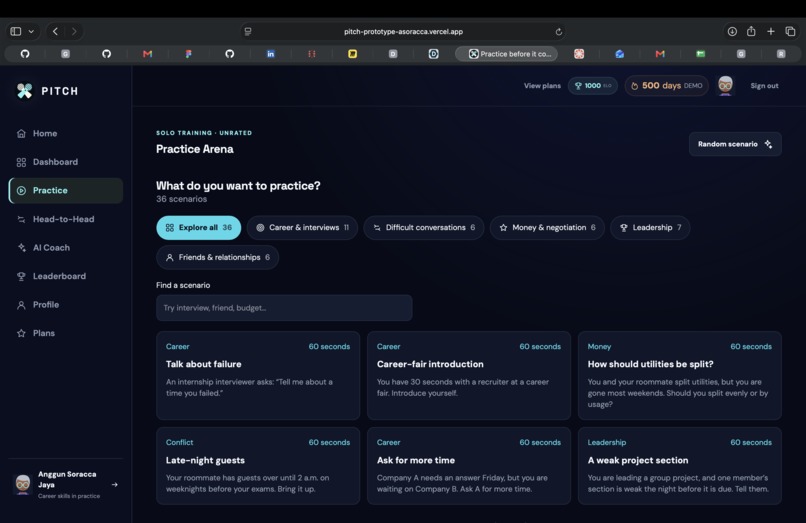The width and height of the screenshot is (806, 523).
Task: Click the 1000 trophy points badge
Action: pos(593,86)
